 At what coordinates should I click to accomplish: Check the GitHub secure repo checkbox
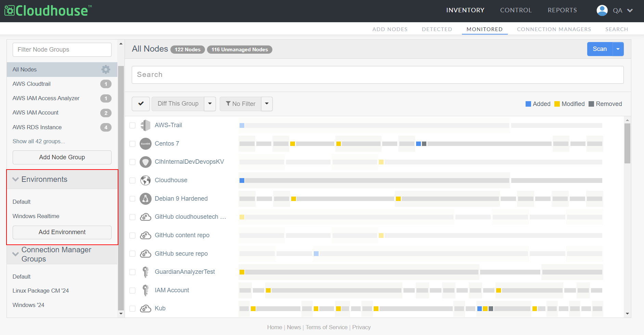pos(132,254)
